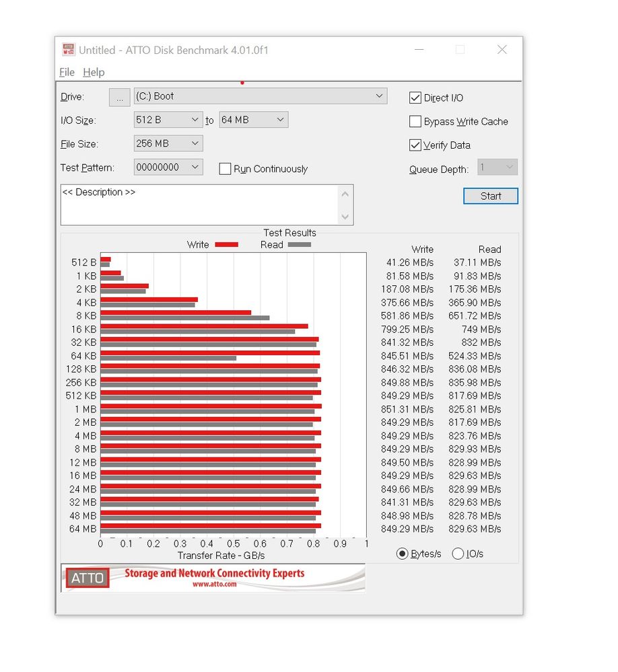The width and height of the screenshot is (618, 672).
Task: Expand the 256 MB File Size dropdown
Action: (168, 143)
